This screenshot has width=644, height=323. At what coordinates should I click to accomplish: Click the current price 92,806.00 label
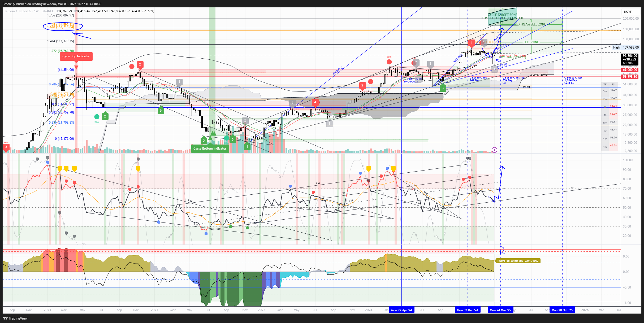(x=630, y=59)
